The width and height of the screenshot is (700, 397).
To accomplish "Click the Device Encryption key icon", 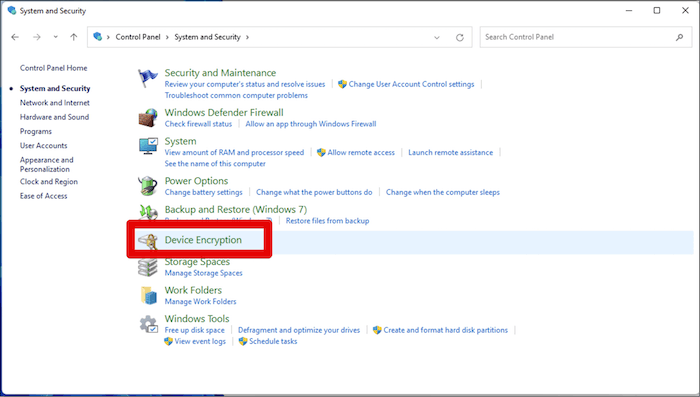I will coord(148,242).
